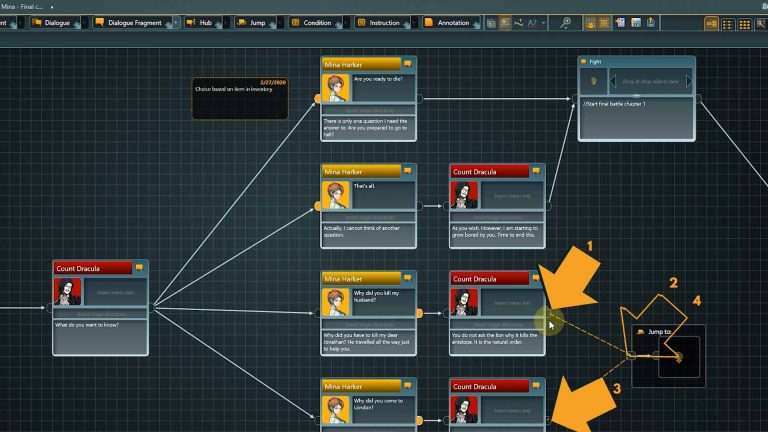
Task: Click the Fight node title icon
Action: 583,62
